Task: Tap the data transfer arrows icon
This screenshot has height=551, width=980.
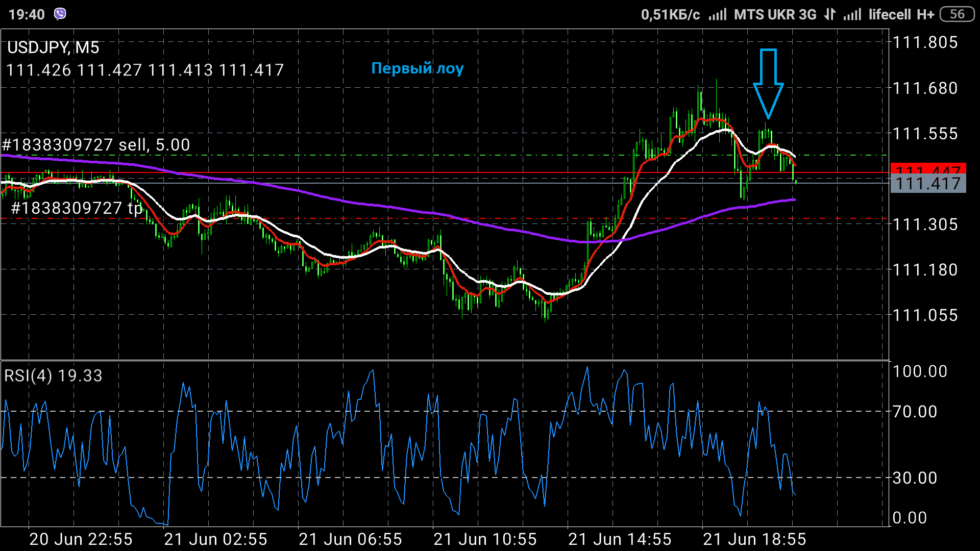Action: [x=830, y=14]
